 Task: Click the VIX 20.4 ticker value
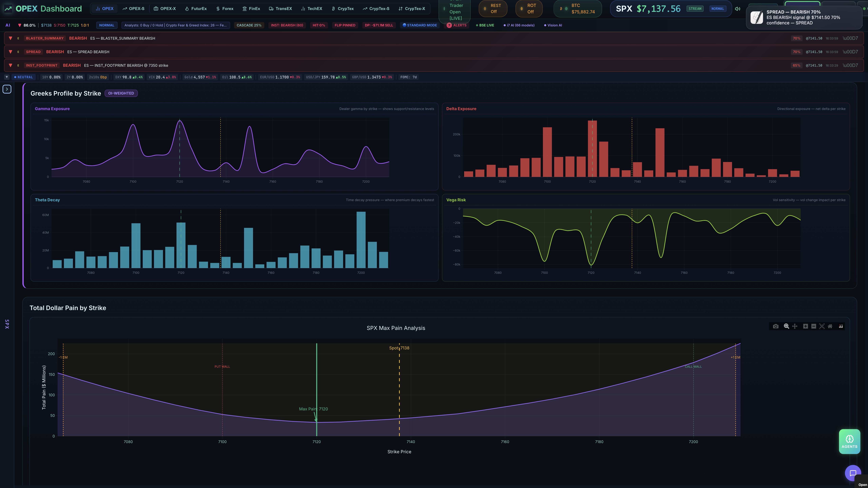(x=162, y=77)
